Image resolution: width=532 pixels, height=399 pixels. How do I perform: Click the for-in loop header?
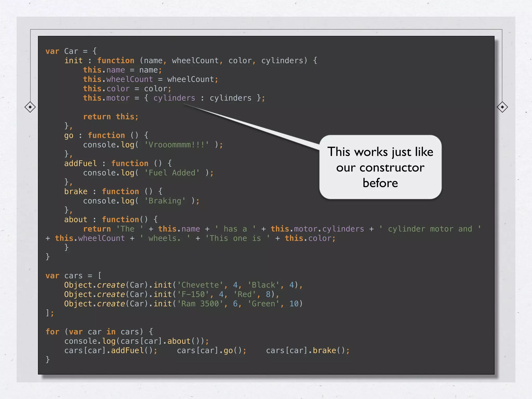coord(99,332)
